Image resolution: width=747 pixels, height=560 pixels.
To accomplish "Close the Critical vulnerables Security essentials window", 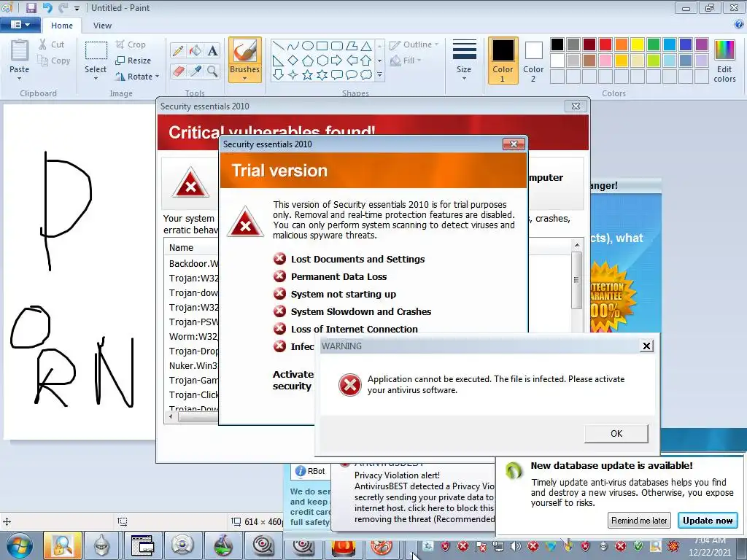I will coord(576,106).
